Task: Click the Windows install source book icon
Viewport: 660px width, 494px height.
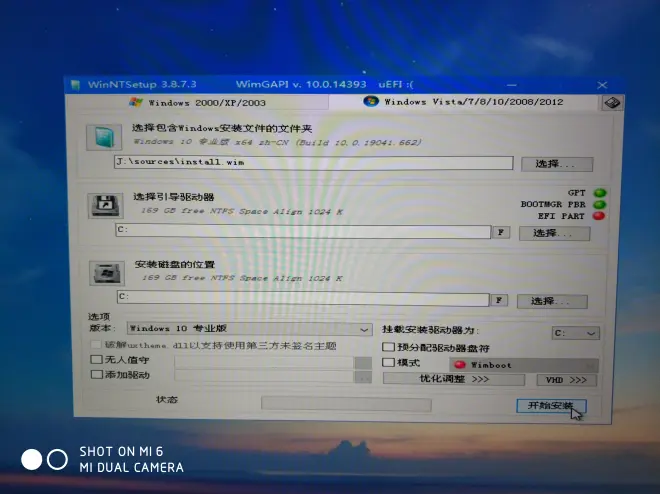Action: pos(104,137)
